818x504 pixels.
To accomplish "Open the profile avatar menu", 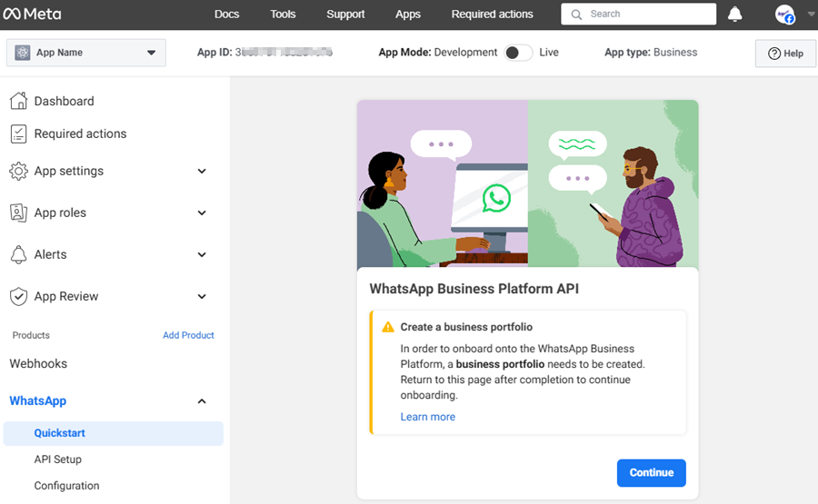I will 784,15.
